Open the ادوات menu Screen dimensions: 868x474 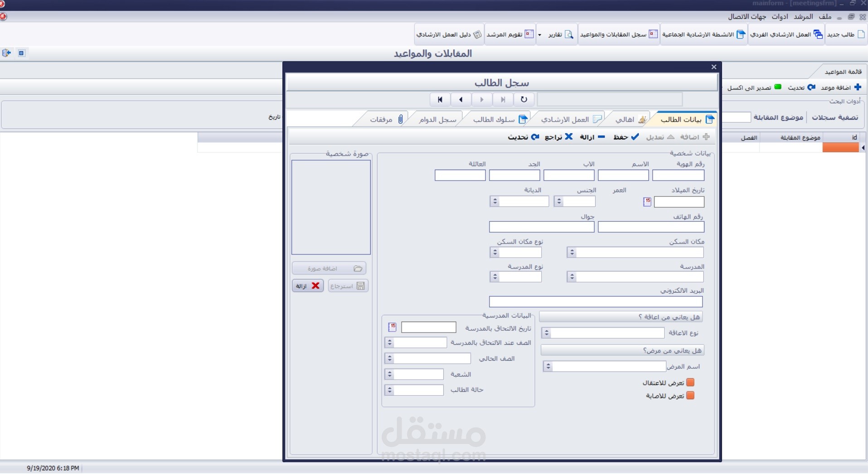780,16
